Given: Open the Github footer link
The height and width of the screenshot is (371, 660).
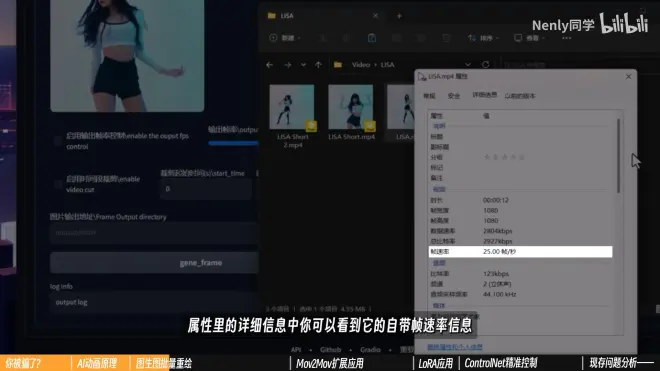Looking at the screenshot, I should [x=330, y=350].
